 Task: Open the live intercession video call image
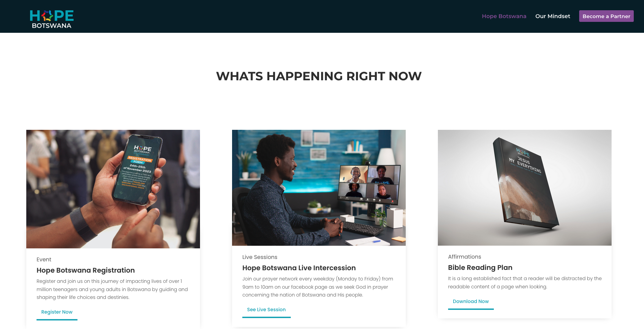[319, 188]
